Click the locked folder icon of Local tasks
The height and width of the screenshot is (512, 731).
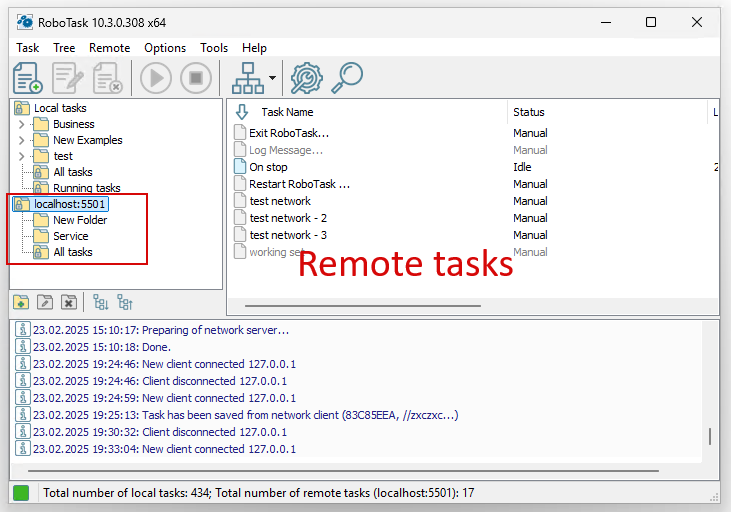(21, 108)
